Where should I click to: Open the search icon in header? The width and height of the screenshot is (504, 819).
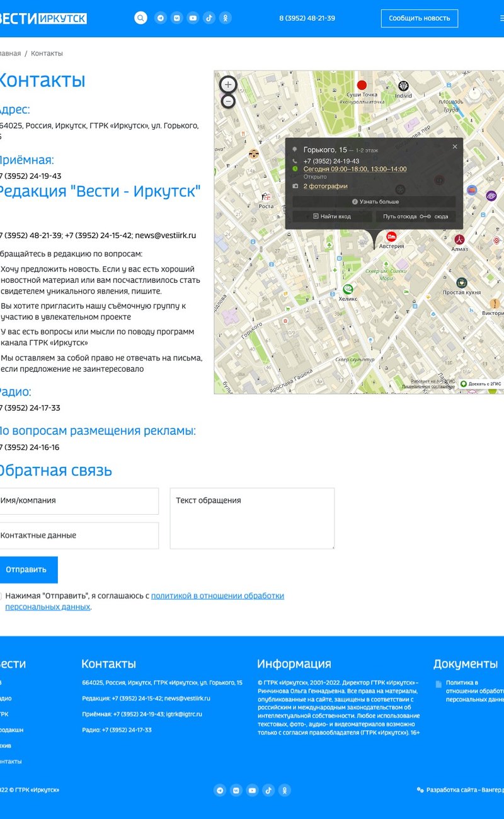140,18
